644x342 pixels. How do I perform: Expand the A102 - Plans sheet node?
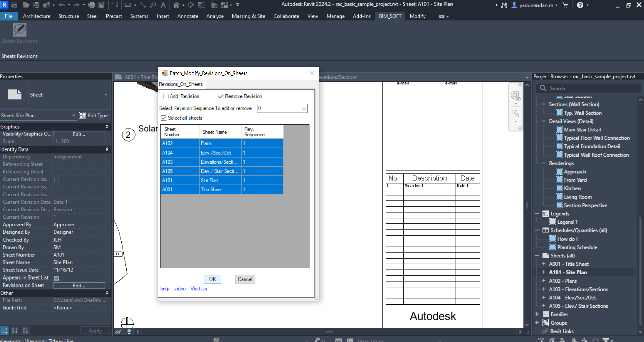pyautogui.click(x=544, y=281)
